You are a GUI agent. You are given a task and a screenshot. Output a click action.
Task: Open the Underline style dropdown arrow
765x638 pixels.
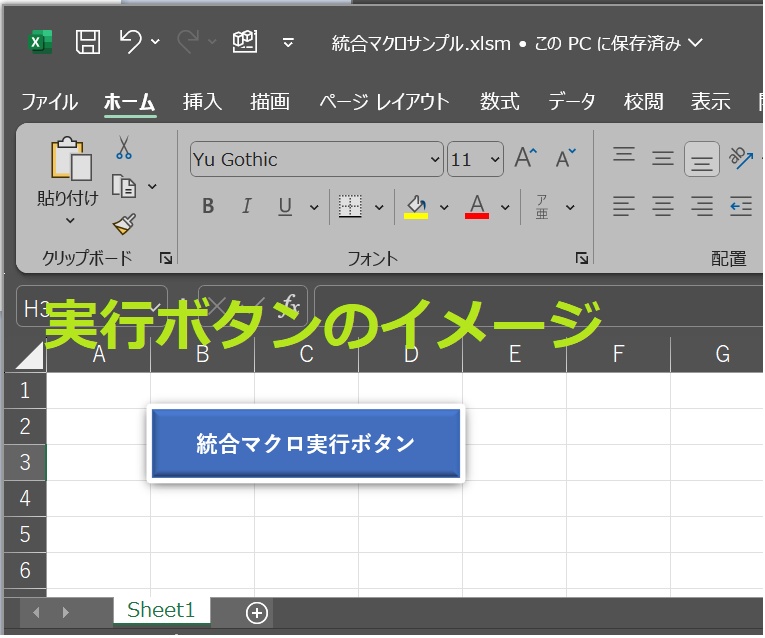tap(314, 208)
